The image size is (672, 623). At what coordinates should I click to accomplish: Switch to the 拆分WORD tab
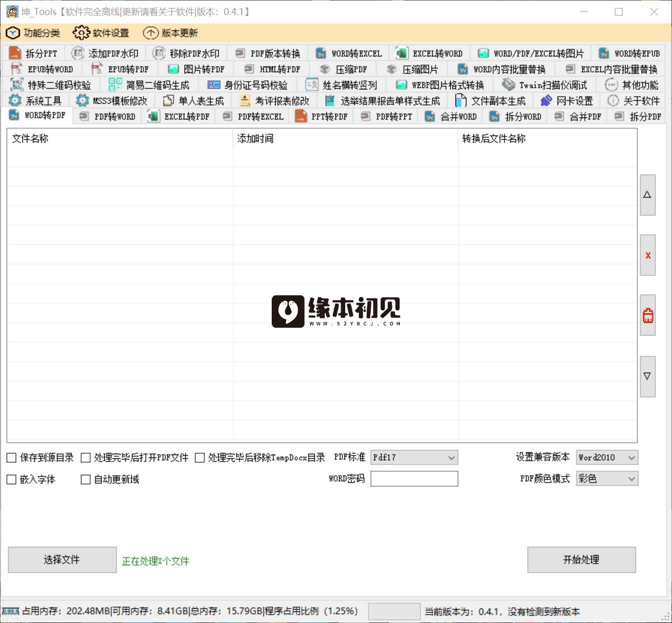pos(516,117)
